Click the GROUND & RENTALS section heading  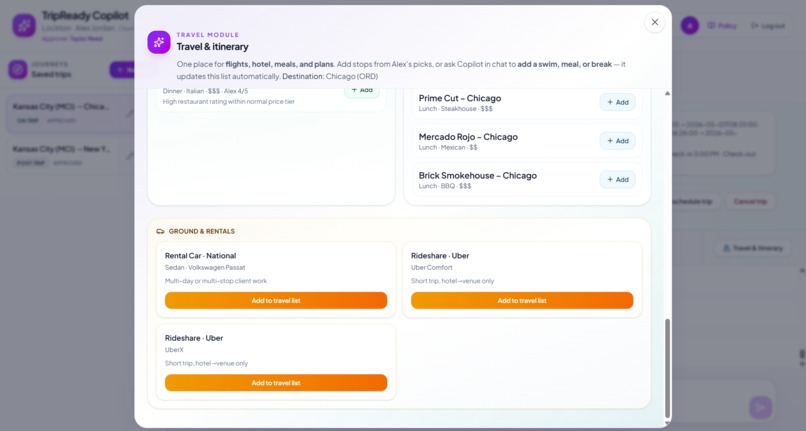click(x=202, y=231)
